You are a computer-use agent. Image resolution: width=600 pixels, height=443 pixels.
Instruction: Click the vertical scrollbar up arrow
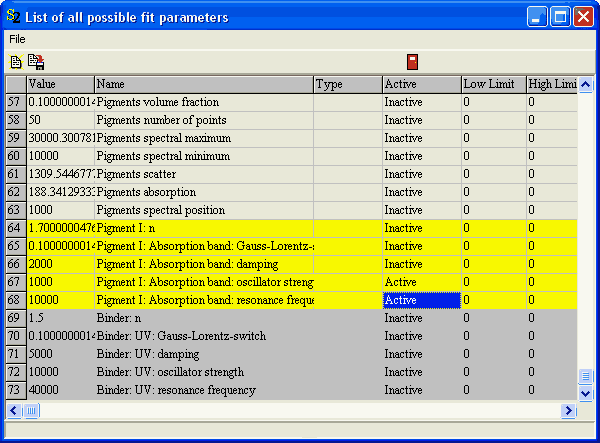(586, 85)
